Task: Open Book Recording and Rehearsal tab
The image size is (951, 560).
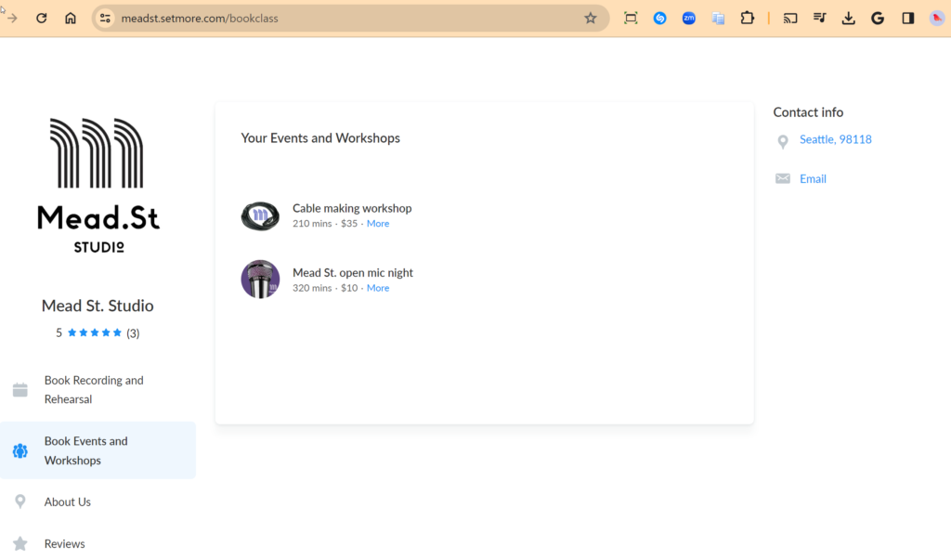Action: click(94, 389)
